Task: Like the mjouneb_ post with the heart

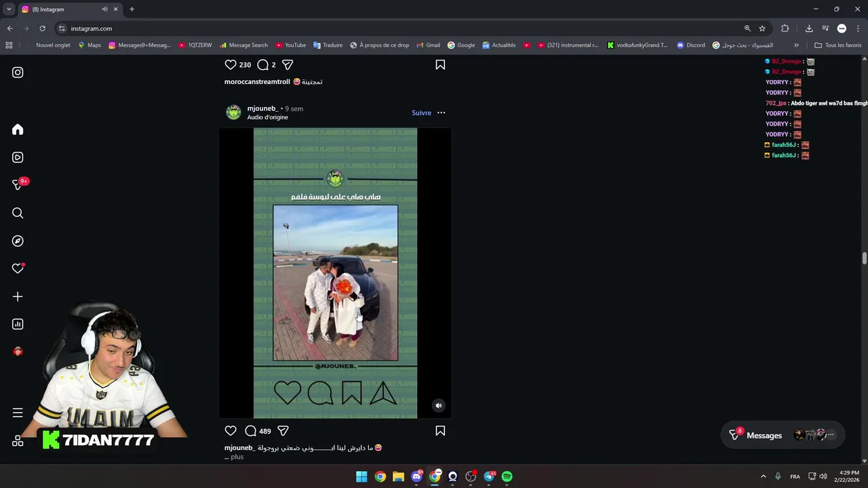Action: pyautogui.click(x=231, y=430)
